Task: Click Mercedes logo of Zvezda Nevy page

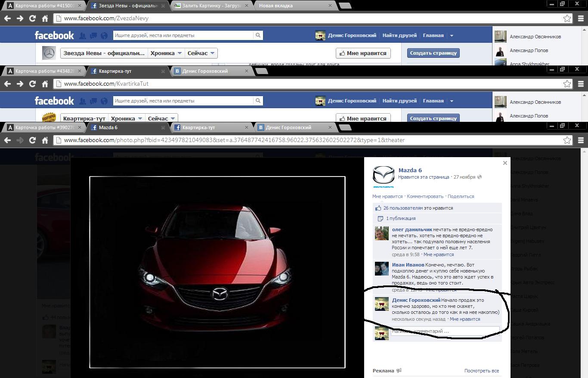Action: pyautogui.click(x=49, y=53)
